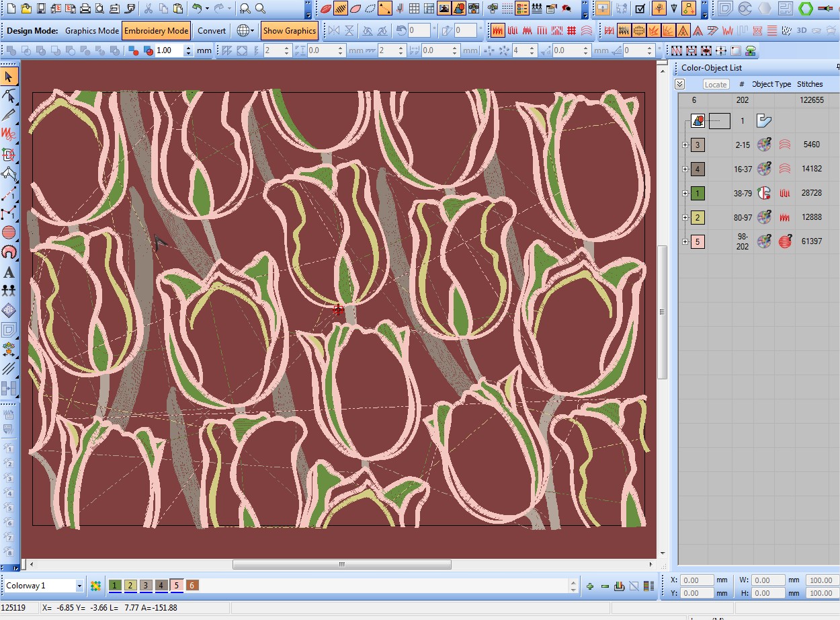Choose the Lettering tool (A icon)

click(x=9, y=272)
